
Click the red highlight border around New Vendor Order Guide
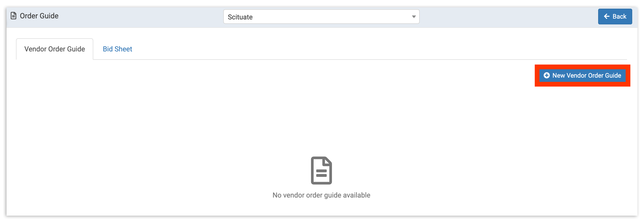tap(582, 67)
